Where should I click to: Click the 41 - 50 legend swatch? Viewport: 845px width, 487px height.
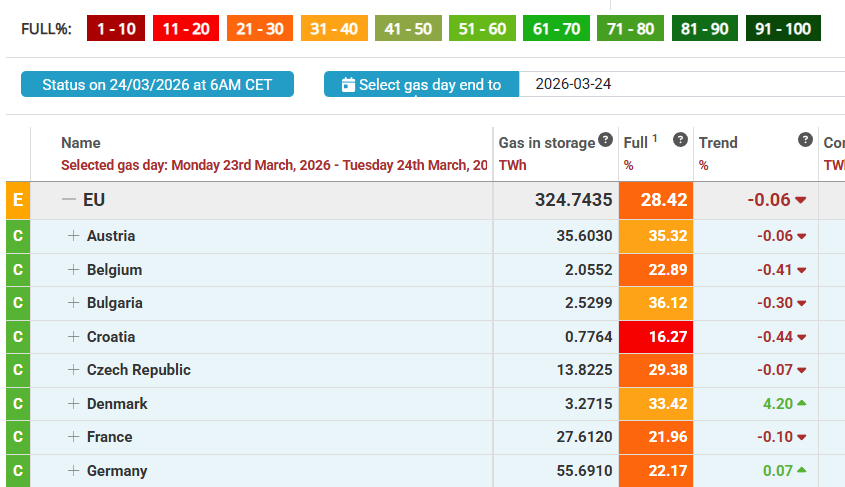[408, 28]
